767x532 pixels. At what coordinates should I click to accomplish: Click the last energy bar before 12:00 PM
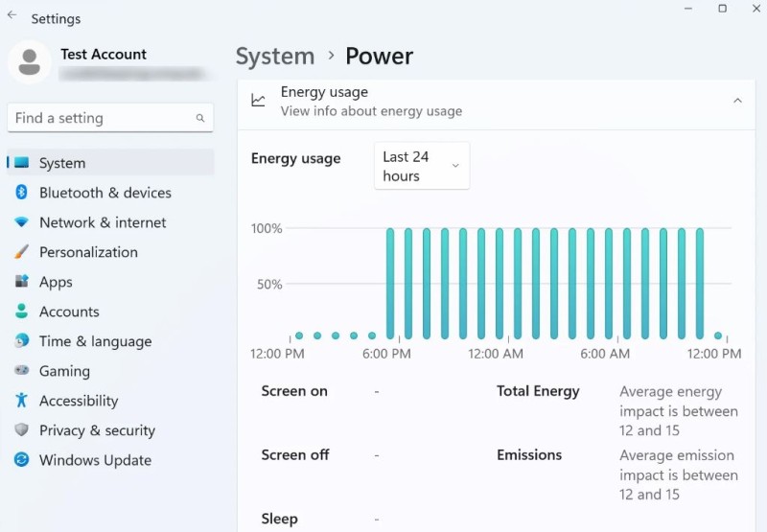click(700, 284)
